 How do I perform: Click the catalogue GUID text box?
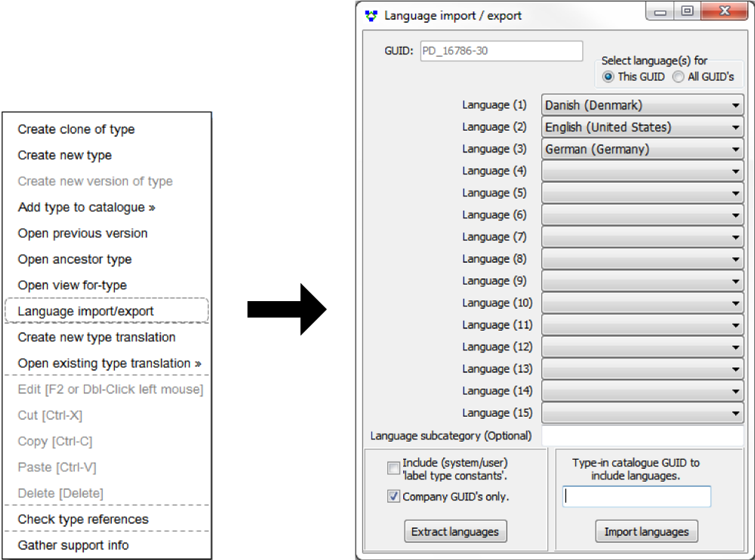[x=636, y=497]
